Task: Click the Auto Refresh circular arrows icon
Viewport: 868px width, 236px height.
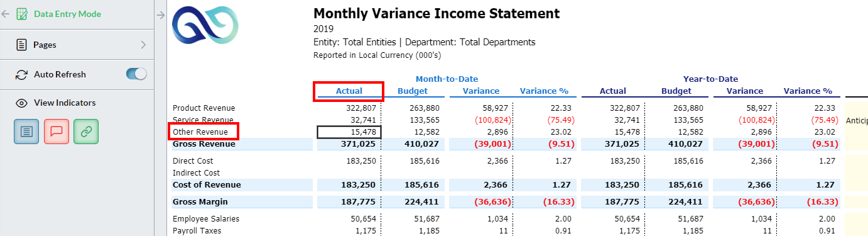Action: tap(21, 74)
